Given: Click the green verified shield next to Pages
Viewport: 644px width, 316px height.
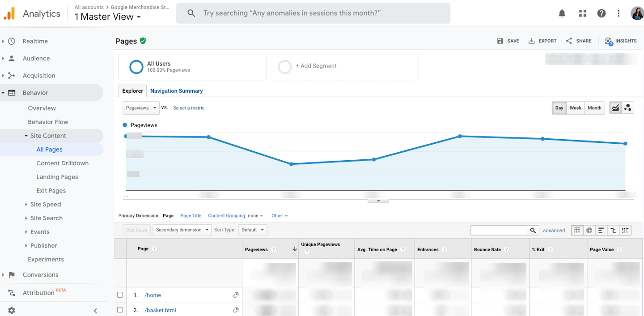Looking at the screenshot, I should pyautogui.click(x=143, y=41).
